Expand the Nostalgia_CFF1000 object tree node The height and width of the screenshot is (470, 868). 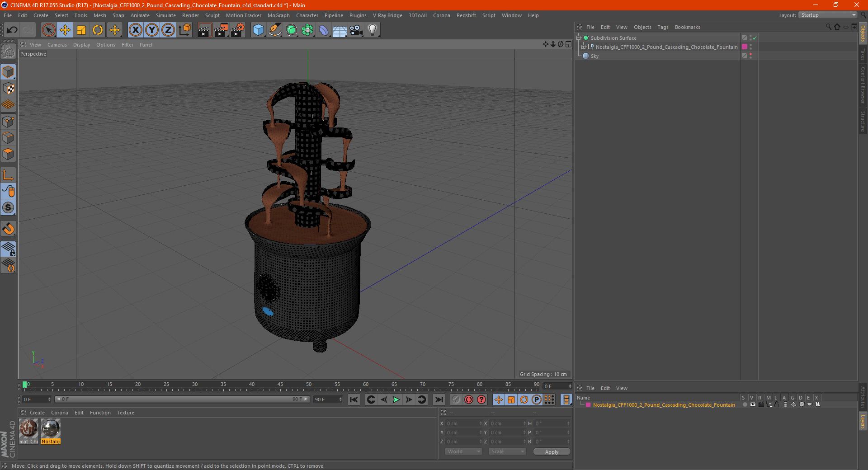click(x=584, y=47)
